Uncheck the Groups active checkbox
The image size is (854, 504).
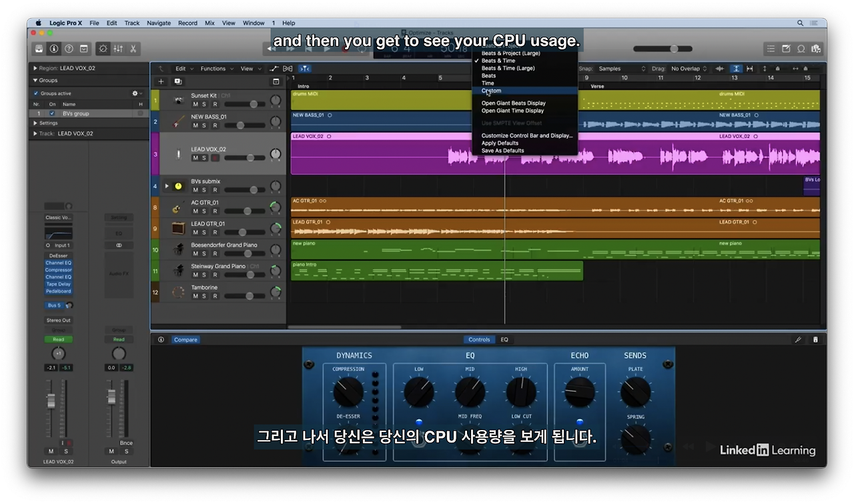(36, 93)
